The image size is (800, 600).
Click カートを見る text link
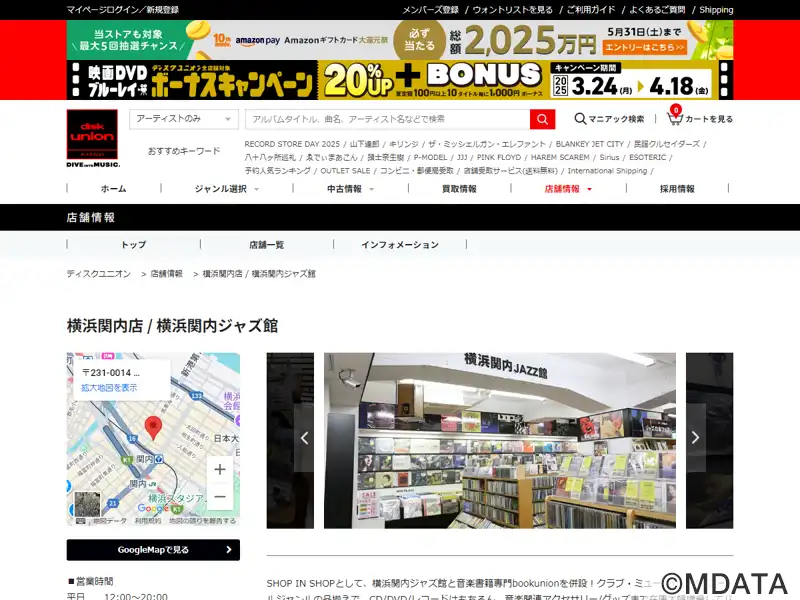[709, 119]
